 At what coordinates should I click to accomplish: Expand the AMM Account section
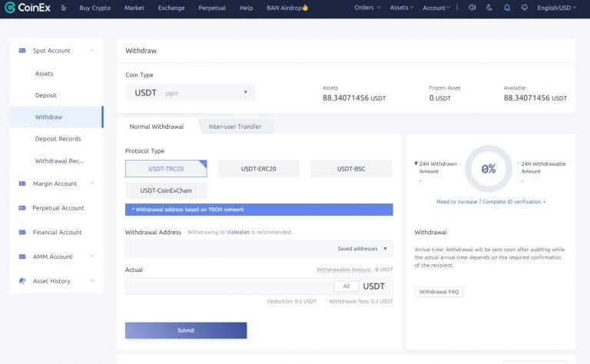[92, 256]
